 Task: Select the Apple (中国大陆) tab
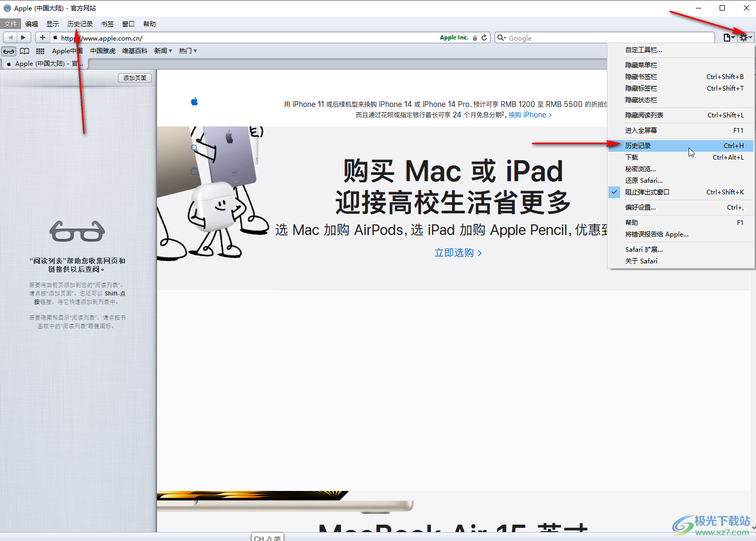pos(45,64)
